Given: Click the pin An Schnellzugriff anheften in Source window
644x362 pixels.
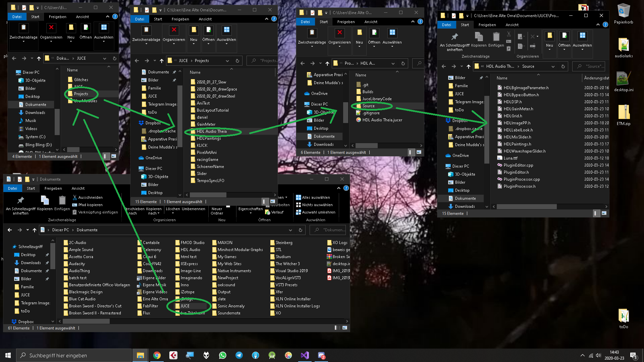Looking at the screenshot, I should pyautogui.click(x=454, y=37).
